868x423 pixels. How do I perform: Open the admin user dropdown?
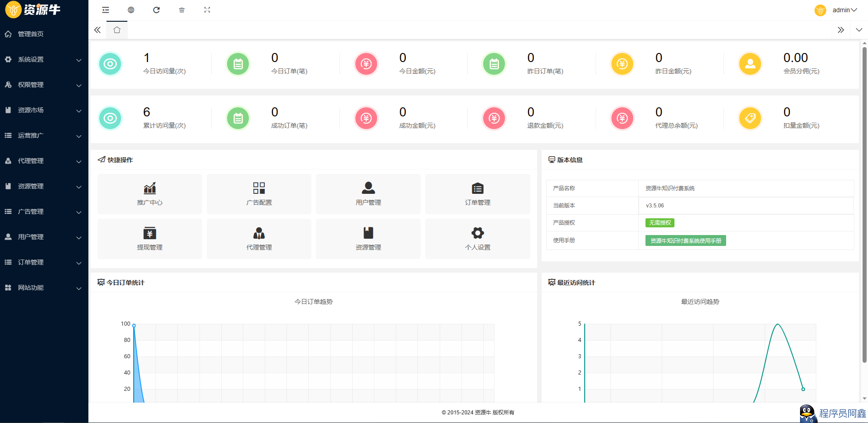844,10
